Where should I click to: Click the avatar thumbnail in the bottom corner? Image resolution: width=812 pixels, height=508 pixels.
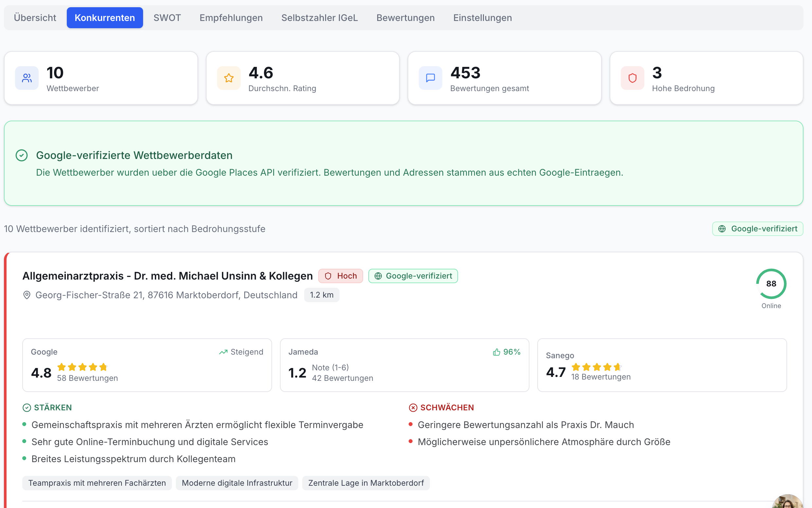(x=788, y=501)
